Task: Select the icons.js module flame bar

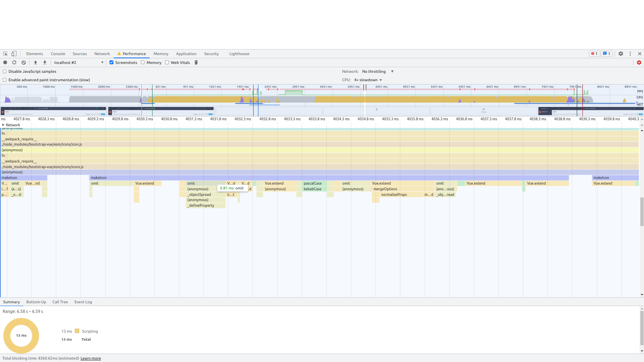Action: pos(319,167)
